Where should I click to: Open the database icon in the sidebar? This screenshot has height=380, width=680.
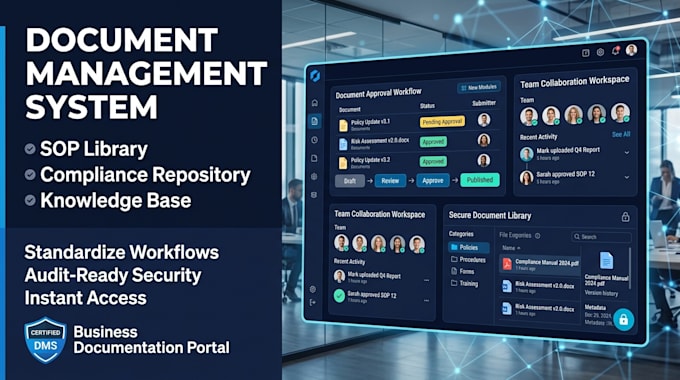[314, 195]
